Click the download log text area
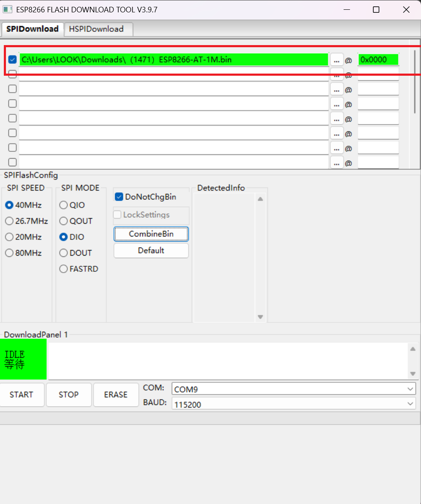This screenshot has width=421, height=504. coord(228,361)
